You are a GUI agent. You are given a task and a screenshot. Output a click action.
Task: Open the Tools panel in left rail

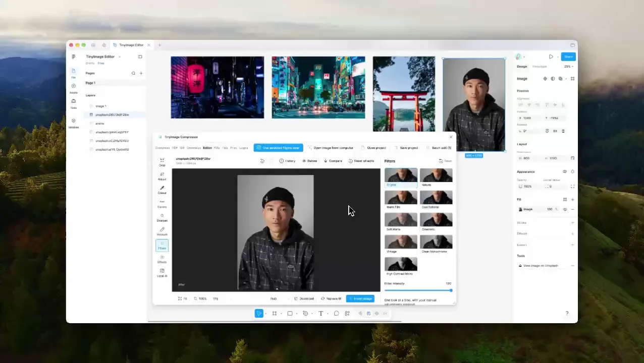[x=73, y=103]
